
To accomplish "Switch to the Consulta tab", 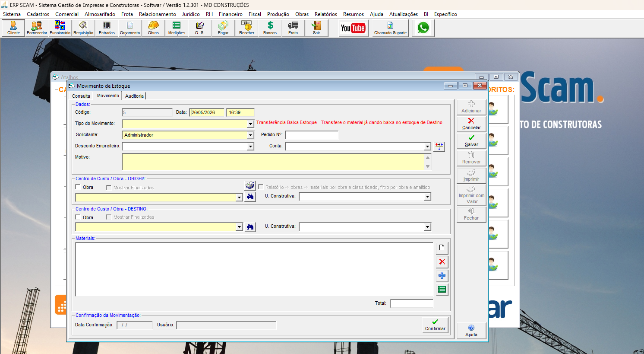I will 81,96.
